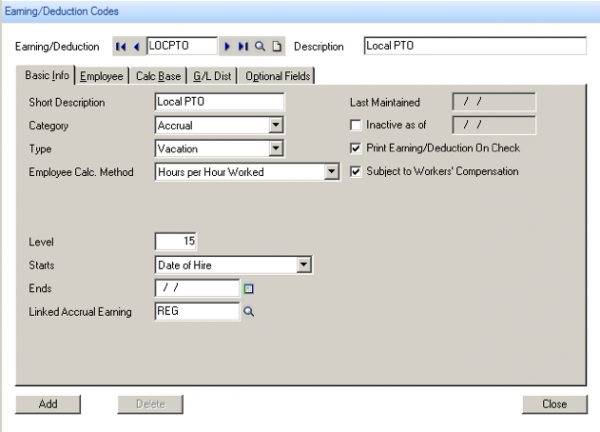Toggle Inactive as of checkbox
The width and height of the screenshot is (600, 432).
pos(356,125)
